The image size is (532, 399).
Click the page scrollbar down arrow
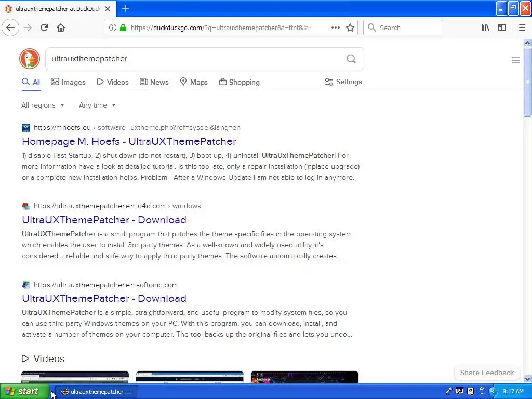pyautogui.click(x=527, y=379)
